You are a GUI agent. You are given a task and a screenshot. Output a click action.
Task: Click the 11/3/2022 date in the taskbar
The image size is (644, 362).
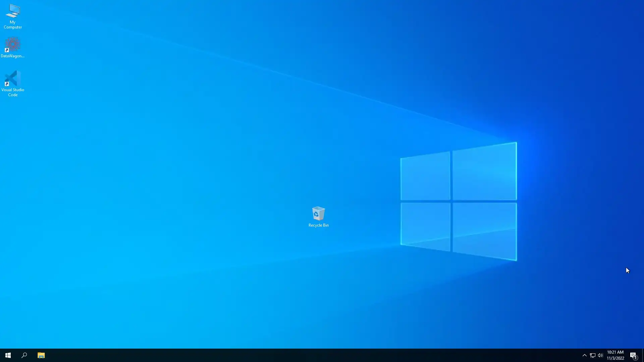pyautogui.click(x=615, y=358)
